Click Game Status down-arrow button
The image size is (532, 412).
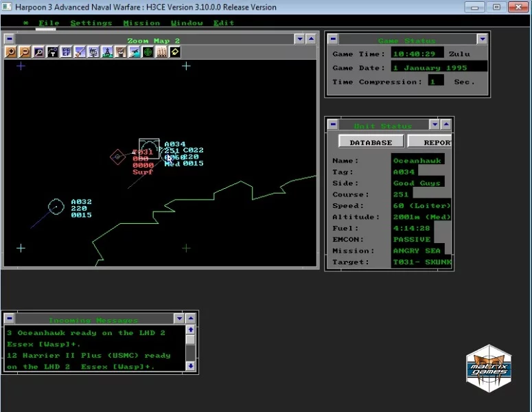[482, 39]
